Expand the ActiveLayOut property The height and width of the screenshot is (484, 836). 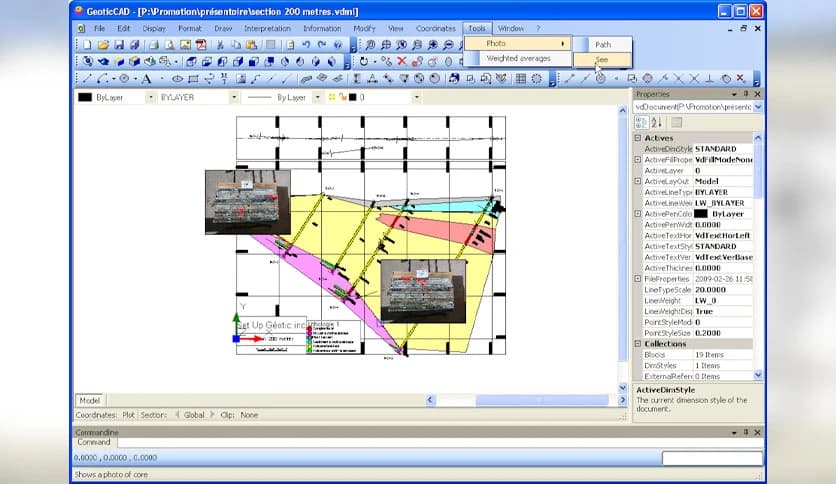(x=638, y=181)
